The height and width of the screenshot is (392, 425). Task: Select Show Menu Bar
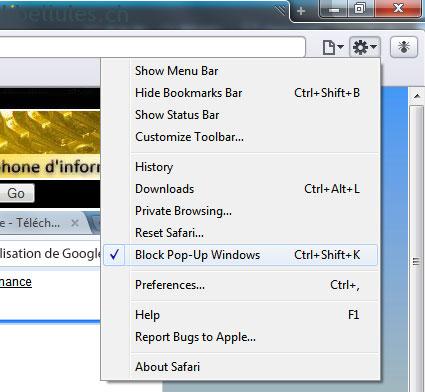coord(240,71)
